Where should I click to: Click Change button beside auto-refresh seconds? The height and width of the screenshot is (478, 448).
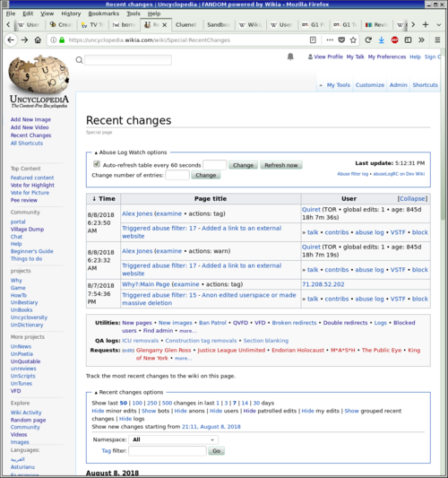[x=243, y=165]
